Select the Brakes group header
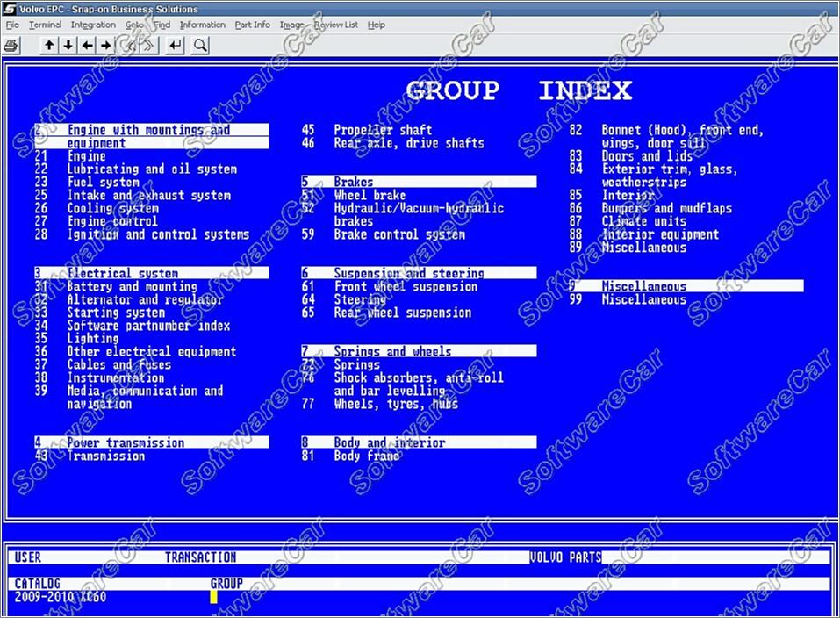Image resolution: width=840 pixels, height=618 pixels. pos(353,182)
